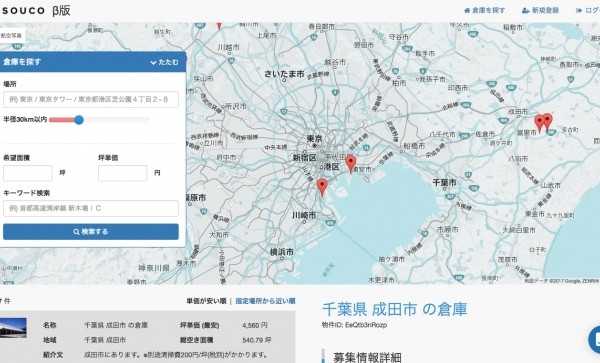Open the 成田市 warehouse thumbnail image
This screenshot has height=363, width=600.
(13, 327)
